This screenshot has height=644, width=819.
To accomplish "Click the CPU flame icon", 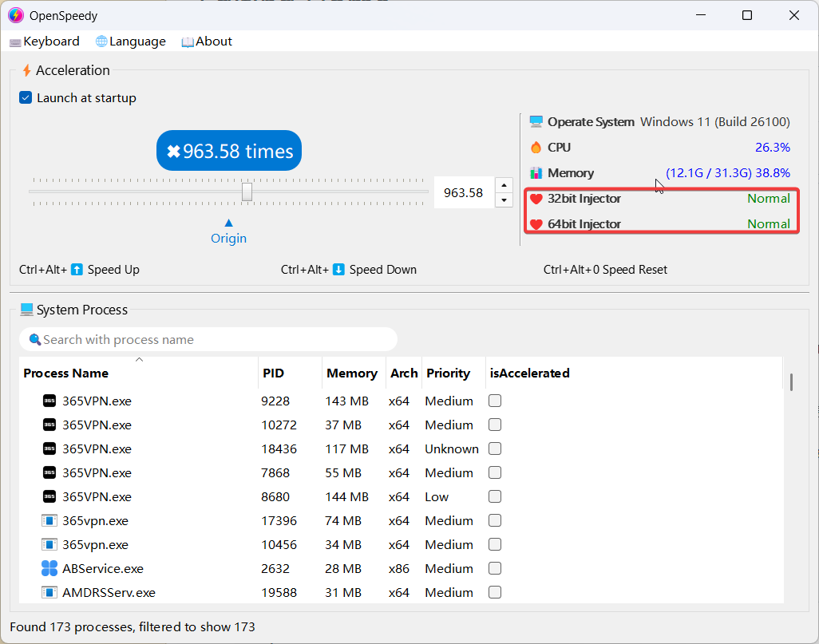I will 536,148.
